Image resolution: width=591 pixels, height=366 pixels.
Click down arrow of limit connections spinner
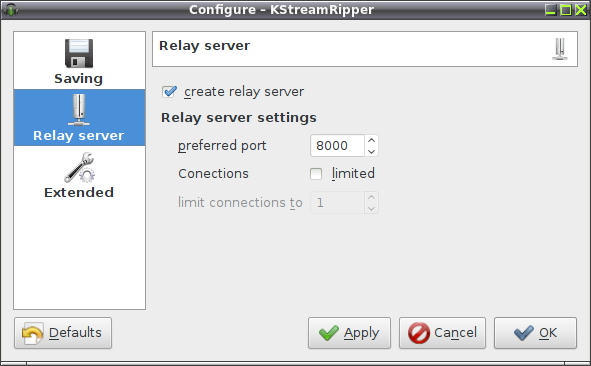point(371,208)
